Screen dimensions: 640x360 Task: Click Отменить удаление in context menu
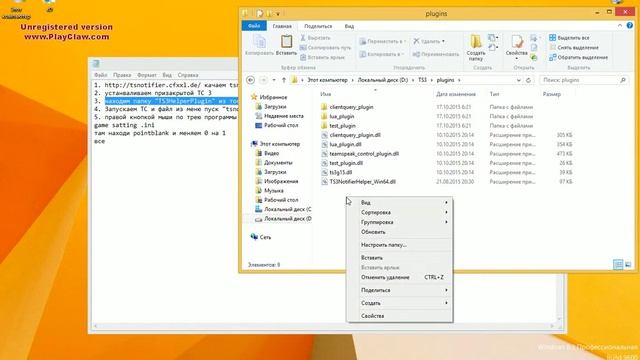[x=400, y=277]
